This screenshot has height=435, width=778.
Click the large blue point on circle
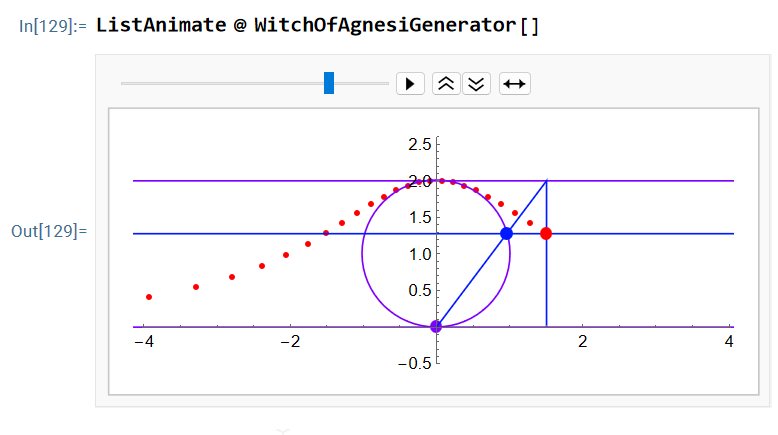[506, 234]
